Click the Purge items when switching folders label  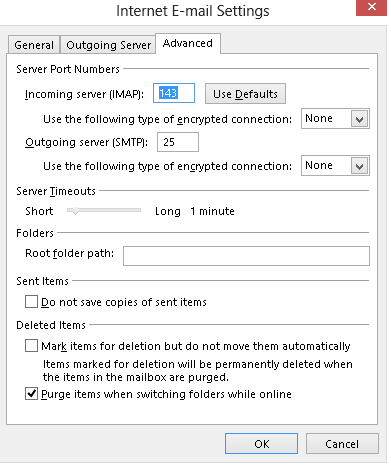pos(166,394)
